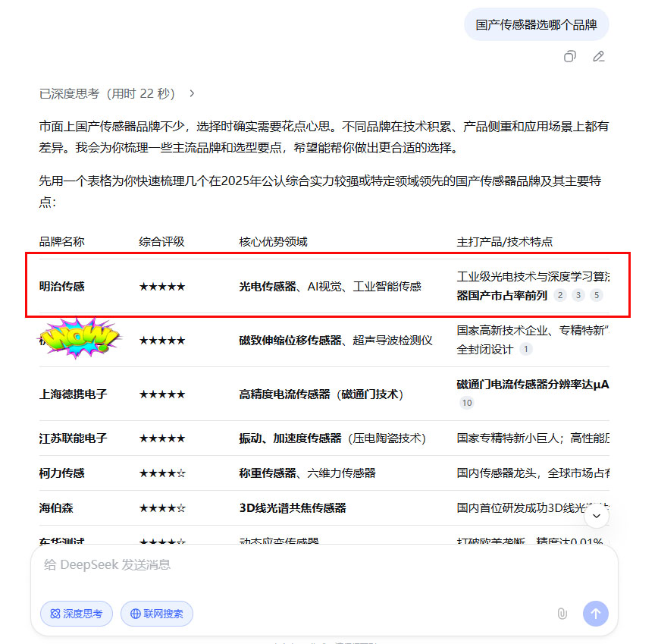Screen dimensions: 658x644
Task: Click the 上海德携电子 brand name cell
Action: 74,394
